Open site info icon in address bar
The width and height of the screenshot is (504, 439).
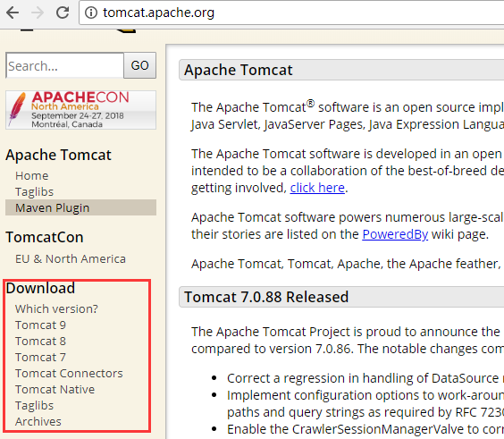click(91, 13)
